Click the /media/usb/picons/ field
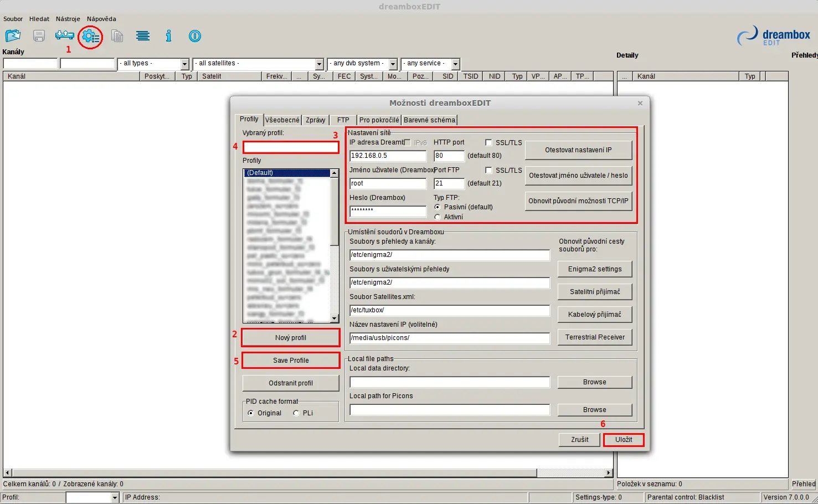 (450, 338)
